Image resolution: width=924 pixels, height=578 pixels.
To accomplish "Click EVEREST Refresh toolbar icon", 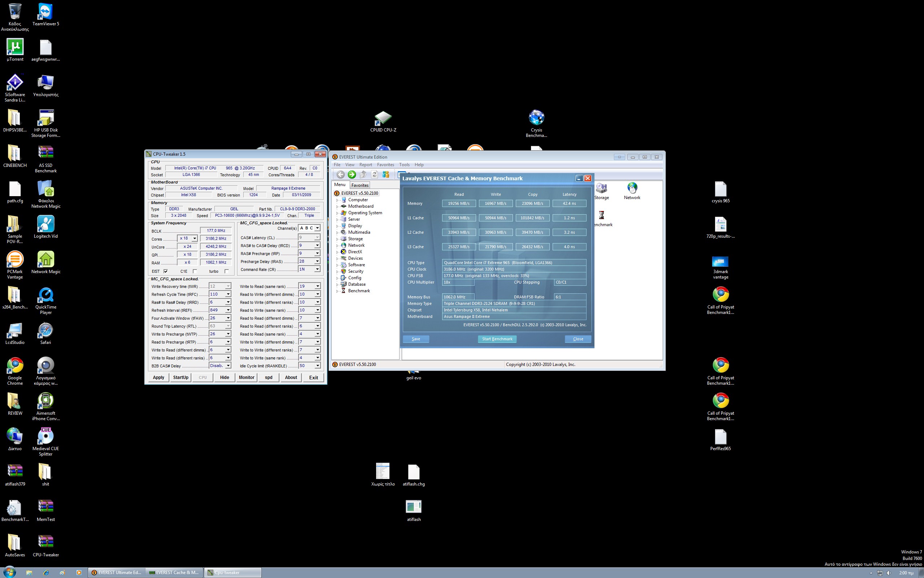I will pyautogui.click(x=375, y=175).
